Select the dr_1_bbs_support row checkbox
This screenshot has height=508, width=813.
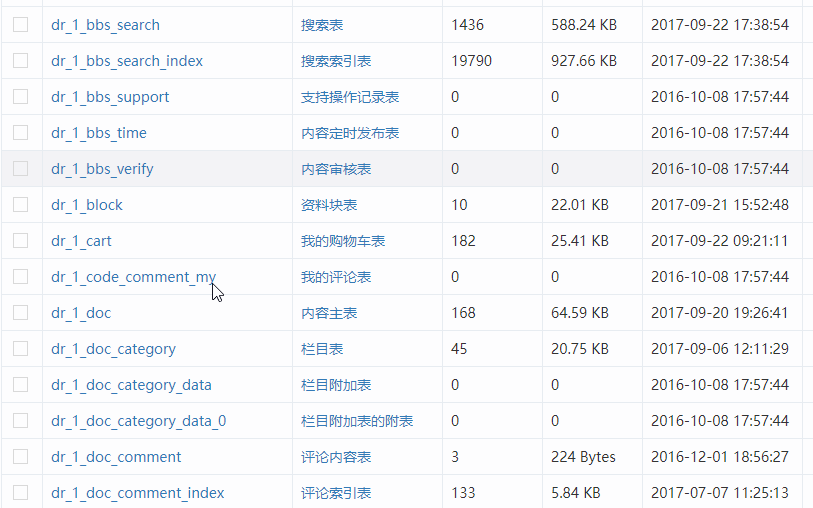[21, 97]
